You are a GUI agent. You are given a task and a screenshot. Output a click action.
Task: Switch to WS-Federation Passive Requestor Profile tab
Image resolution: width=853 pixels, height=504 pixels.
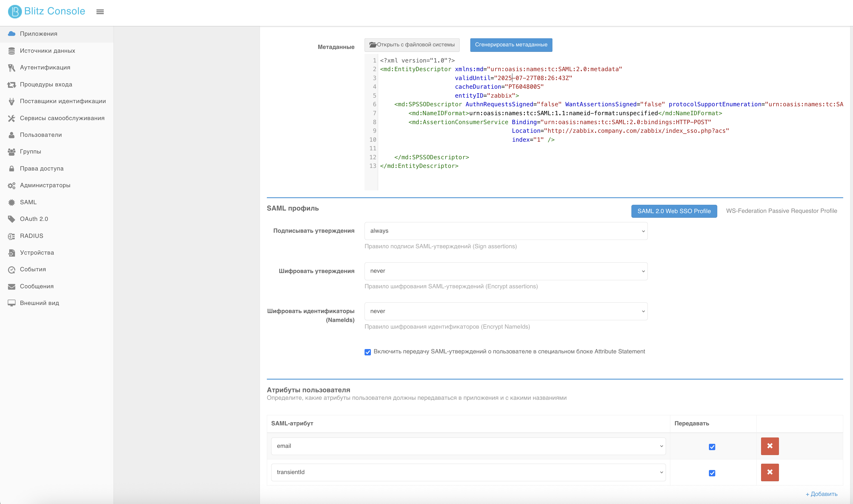782,211
